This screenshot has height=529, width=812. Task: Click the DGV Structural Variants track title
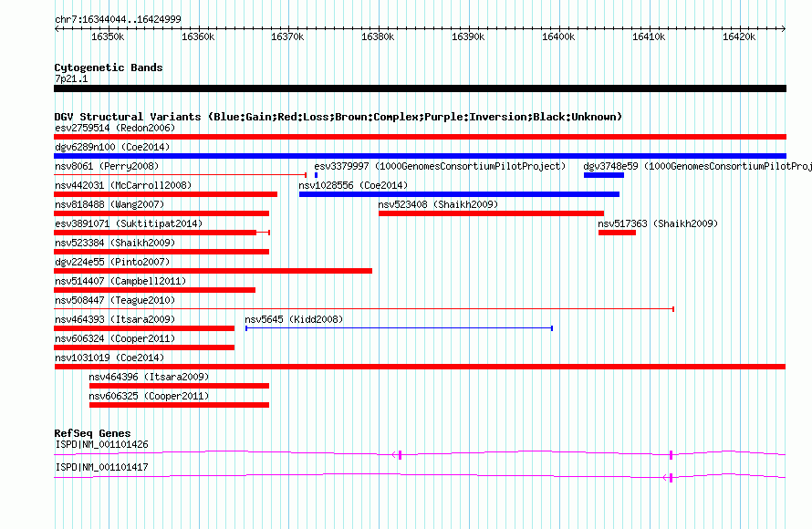click(338, 117)
